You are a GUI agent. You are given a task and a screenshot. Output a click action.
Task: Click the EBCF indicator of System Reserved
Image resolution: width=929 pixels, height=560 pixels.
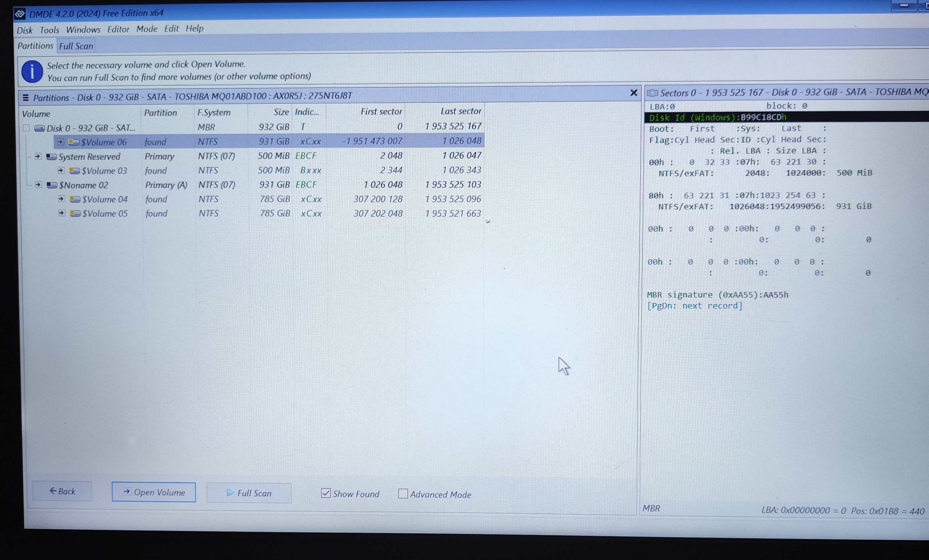pyautogui.click(x=306, y=155)
